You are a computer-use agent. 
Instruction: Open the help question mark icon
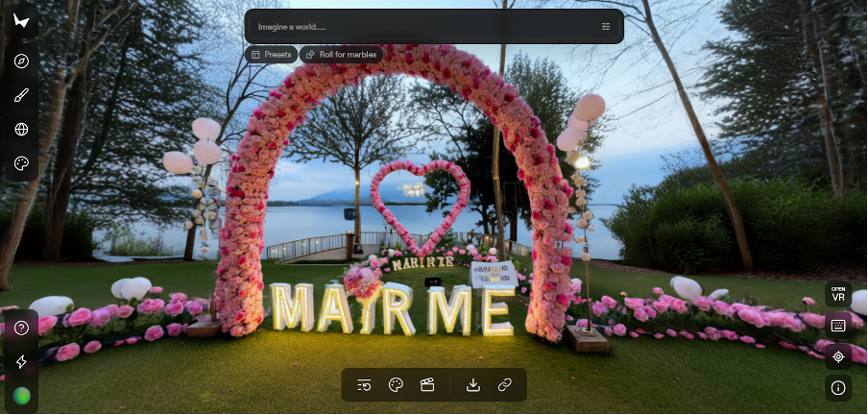21,328
